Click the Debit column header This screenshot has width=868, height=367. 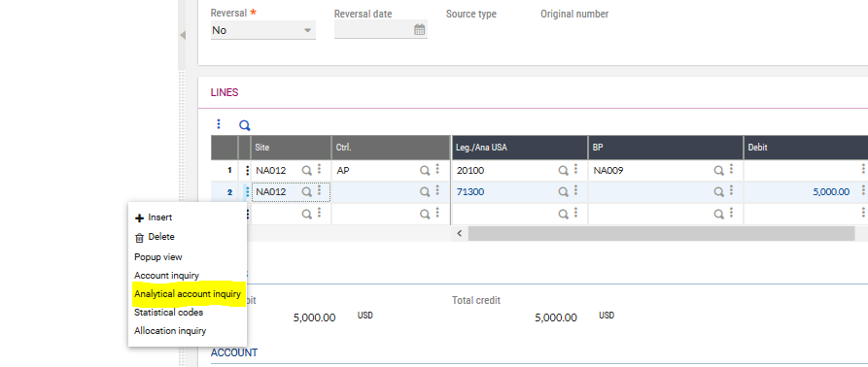(x=806, y=148)
